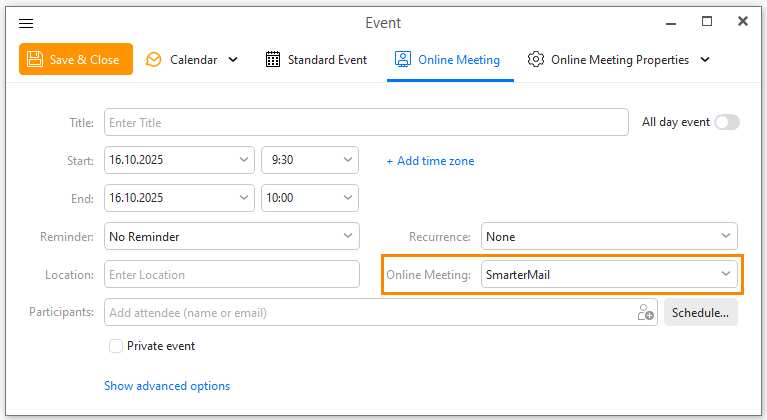Click the add attendee contact icon
This screenshot has height=420, width=767.
(645, 313)
